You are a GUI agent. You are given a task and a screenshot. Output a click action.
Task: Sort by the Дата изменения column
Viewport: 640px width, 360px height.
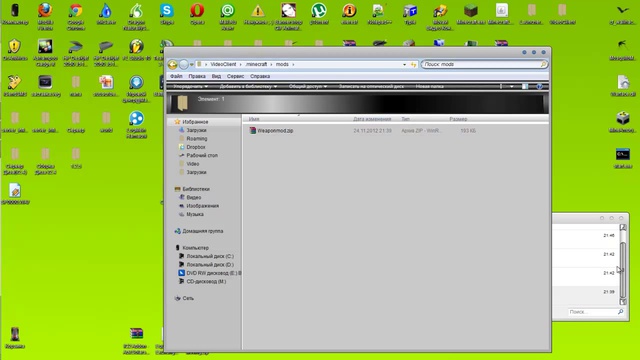coord(372,119)
